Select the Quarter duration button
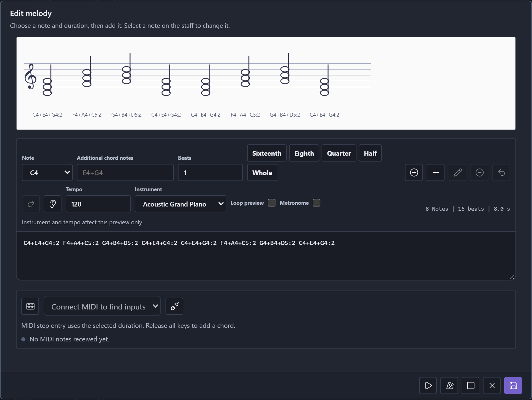 pyautogui.click(x=339, y=153)
